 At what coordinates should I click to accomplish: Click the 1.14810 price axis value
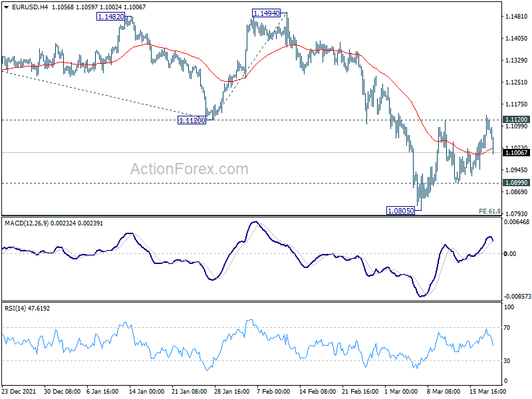(x=517, y=16)
